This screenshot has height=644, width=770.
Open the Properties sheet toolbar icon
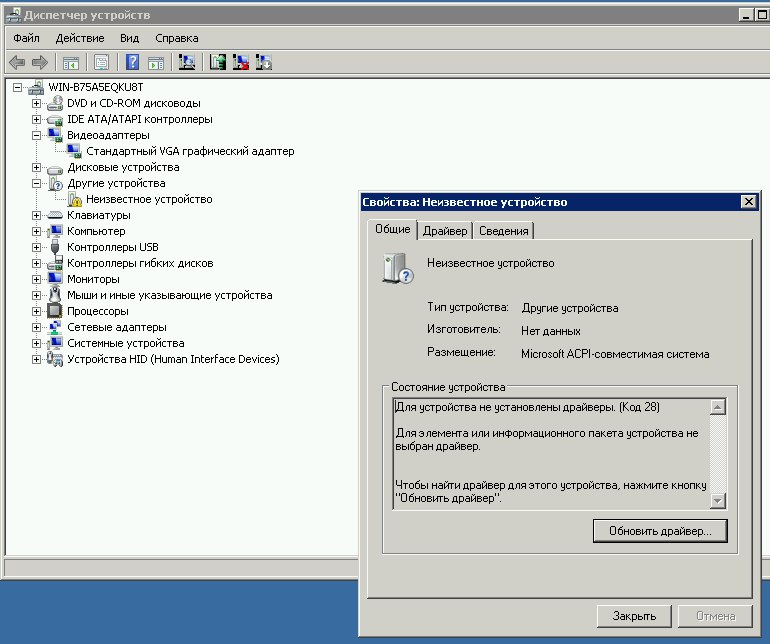(101, 62)
